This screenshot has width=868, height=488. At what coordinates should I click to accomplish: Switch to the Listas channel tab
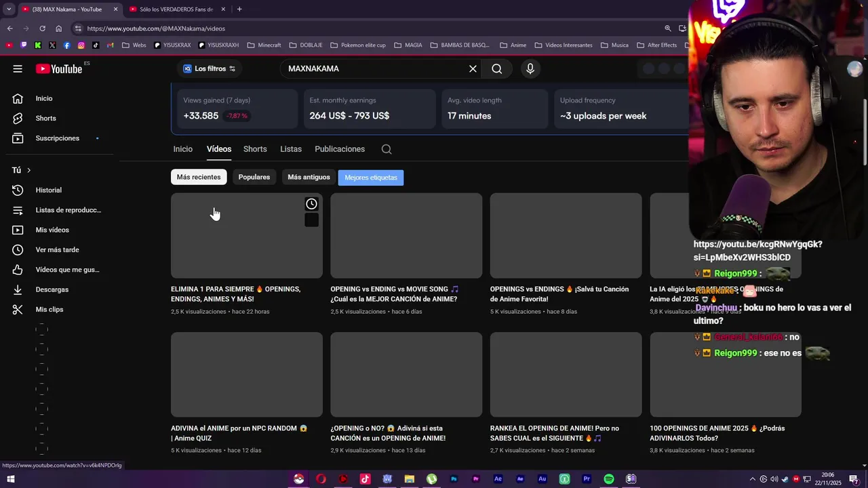[291, 149]
